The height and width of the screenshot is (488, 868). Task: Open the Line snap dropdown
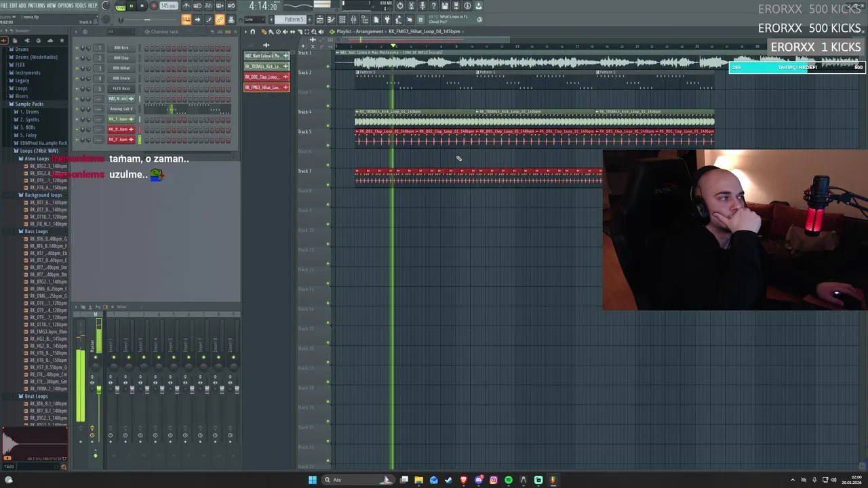(254, 20)
